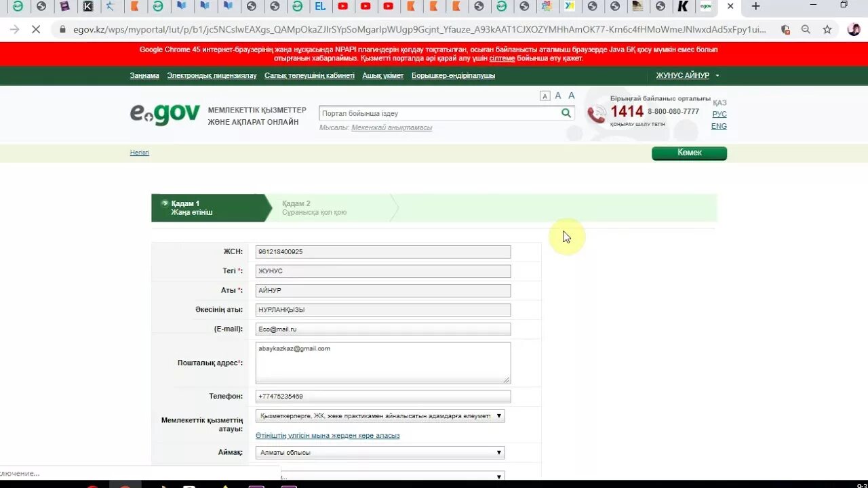The width and height of the screenshot is (868, 488).
Task: Open Электрондық лицензиялау link
Action: coord(212,75)
